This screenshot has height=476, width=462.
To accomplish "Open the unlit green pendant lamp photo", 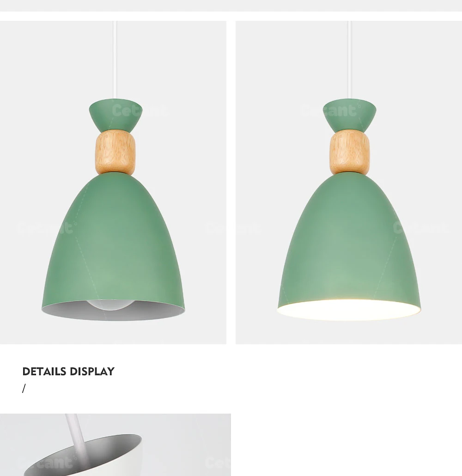I will point(113,183).
